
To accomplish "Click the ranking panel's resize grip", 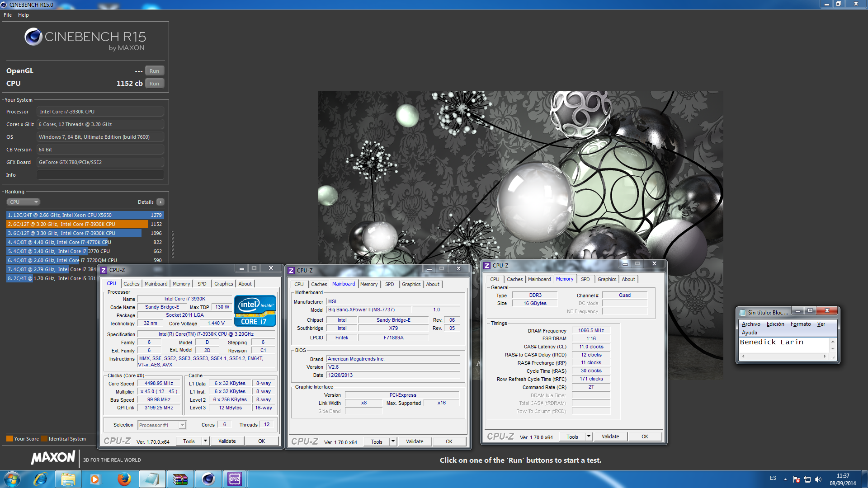I will [x=172, y=245].
